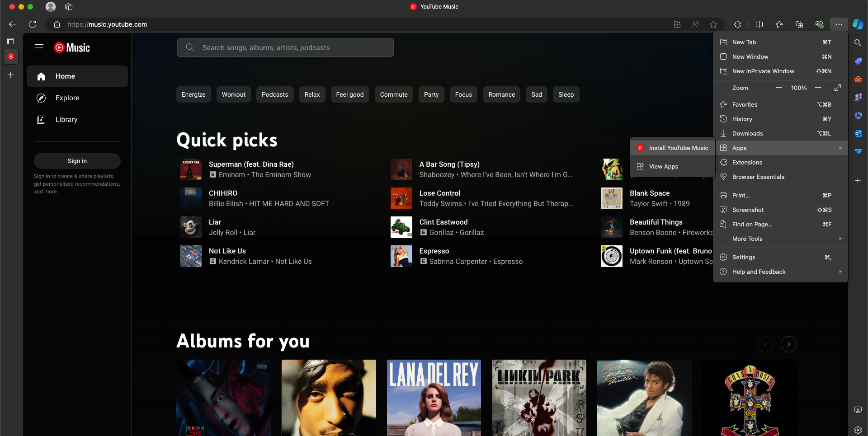This screenshot has width=868, height=436.
Task: Open Downloads from the menu
Action: click(x=781, y=133)
